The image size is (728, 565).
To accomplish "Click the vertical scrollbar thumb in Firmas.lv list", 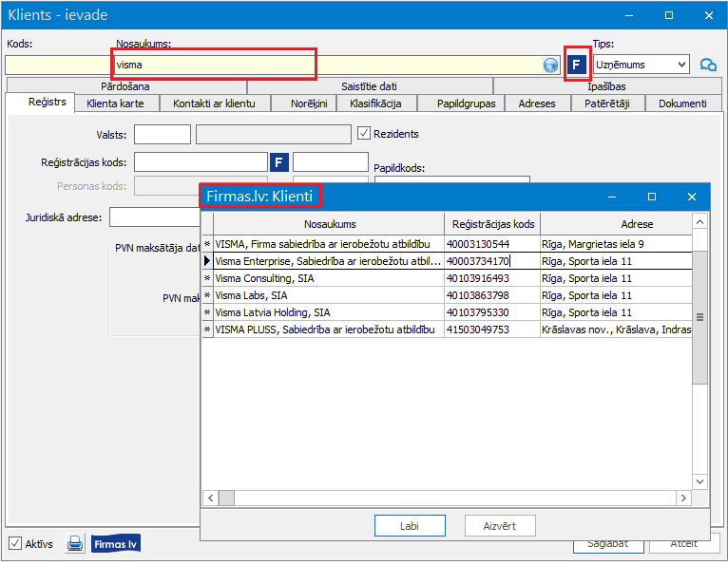I will 699,317.
